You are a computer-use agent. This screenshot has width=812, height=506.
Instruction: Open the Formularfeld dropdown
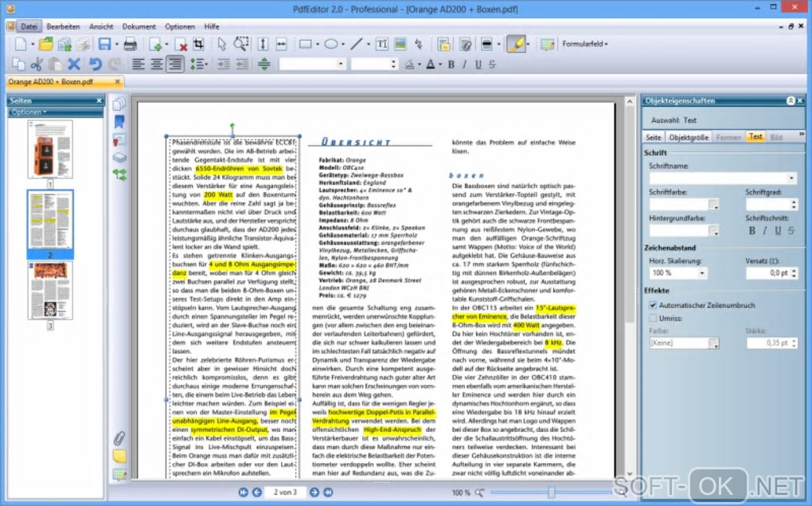coord(585,44)
